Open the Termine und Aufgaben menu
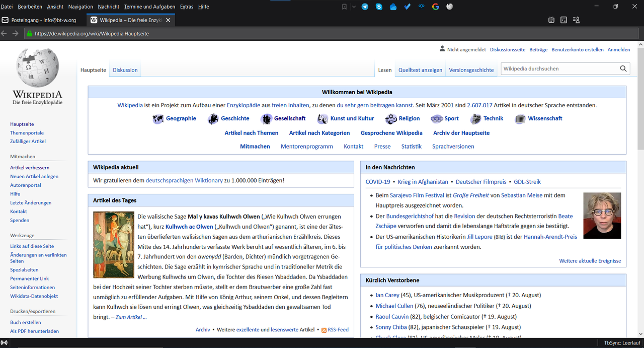This screenshot has width=644, height=348. pyautogui.click(x=149, y=7)
